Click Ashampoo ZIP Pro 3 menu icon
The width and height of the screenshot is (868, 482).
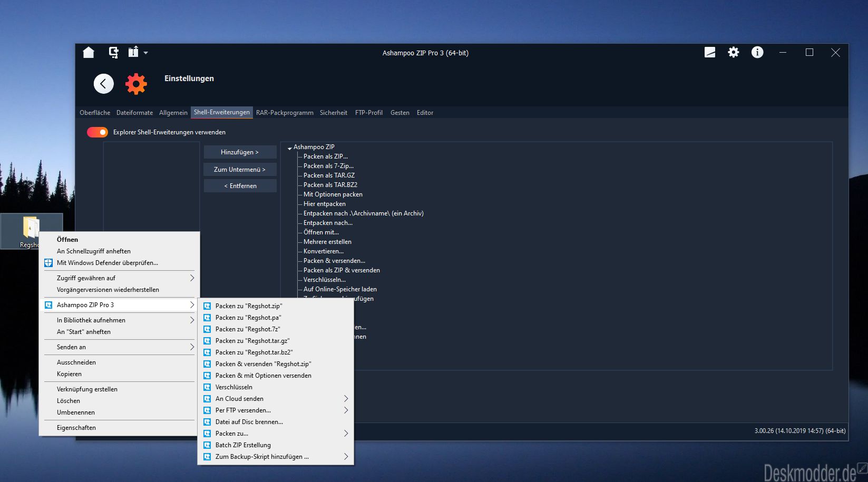pyautogui.click(x=48, y=305)
